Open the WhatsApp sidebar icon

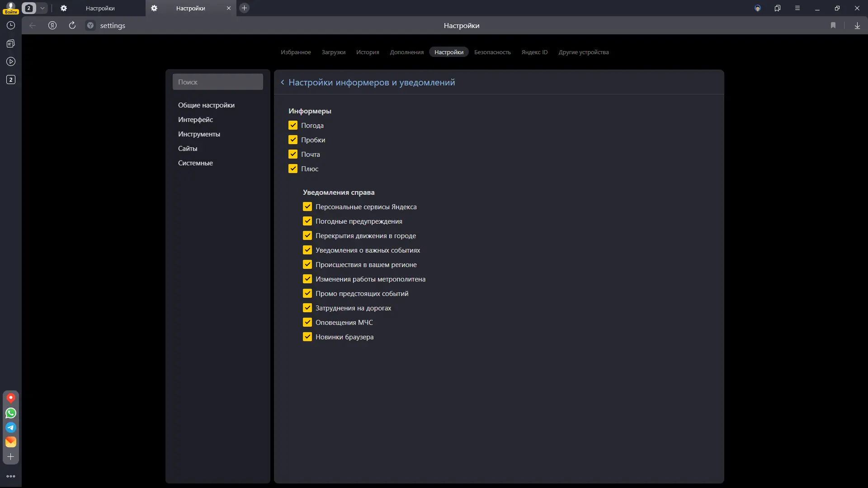pyautogui.click(x=11, y=413)
